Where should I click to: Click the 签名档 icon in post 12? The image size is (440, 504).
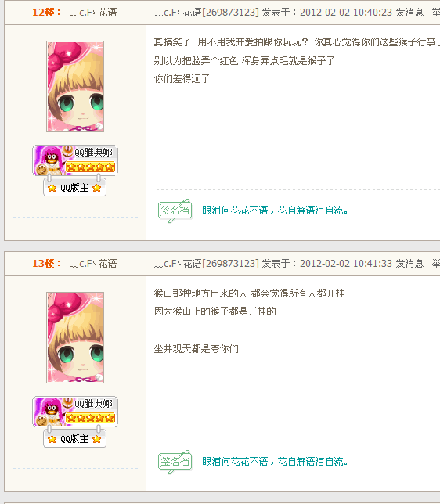tap(175, 211)
